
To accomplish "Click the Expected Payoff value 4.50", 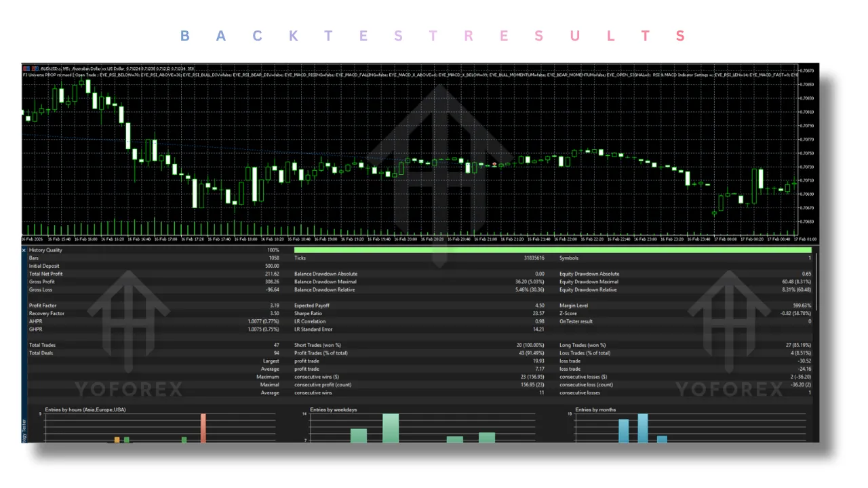I will coord(540,306).
